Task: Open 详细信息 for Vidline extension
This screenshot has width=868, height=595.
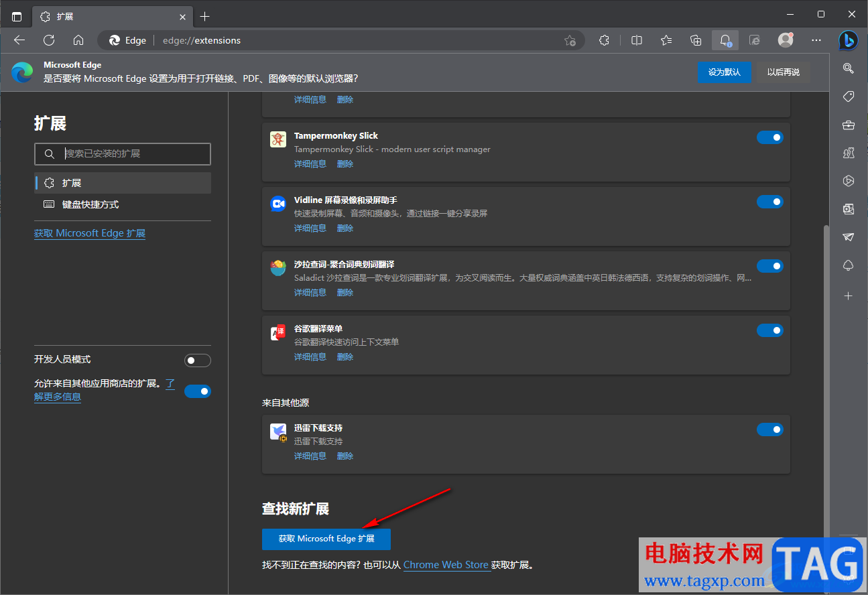Action: (x=310, y=228)
